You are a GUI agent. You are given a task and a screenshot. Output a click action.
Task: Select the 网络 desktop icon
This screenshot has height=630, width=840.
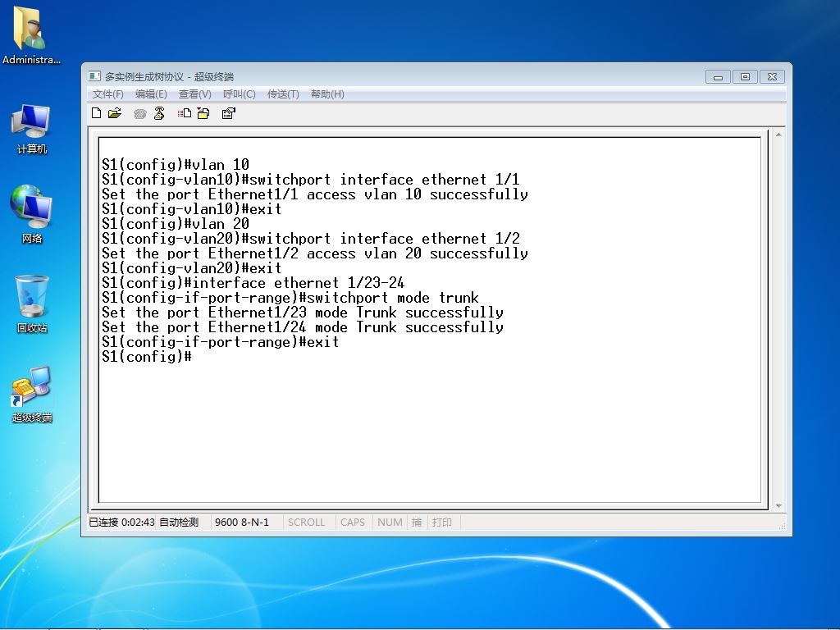click(x=31, y=214)
